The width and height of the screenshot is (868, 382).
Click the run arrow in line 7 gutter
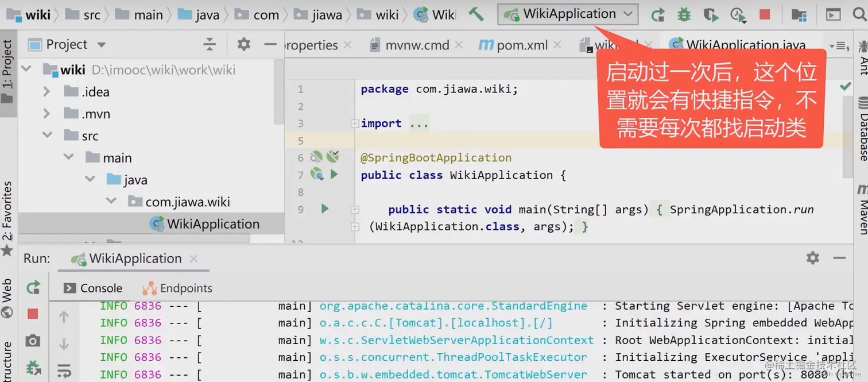click(334, 174)
